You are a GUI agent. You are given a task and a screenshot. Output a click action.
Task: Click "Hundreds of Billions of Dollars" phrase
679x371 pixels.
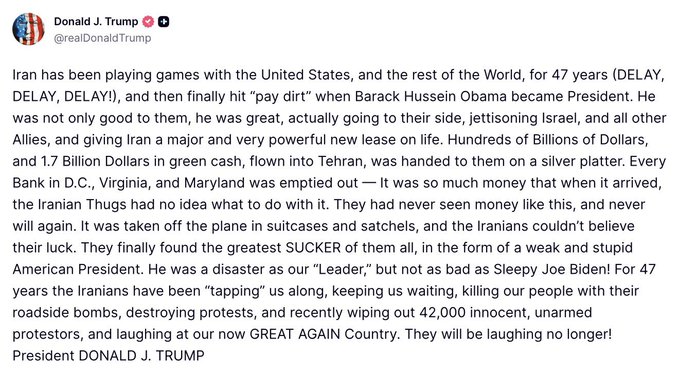[547, 139]
